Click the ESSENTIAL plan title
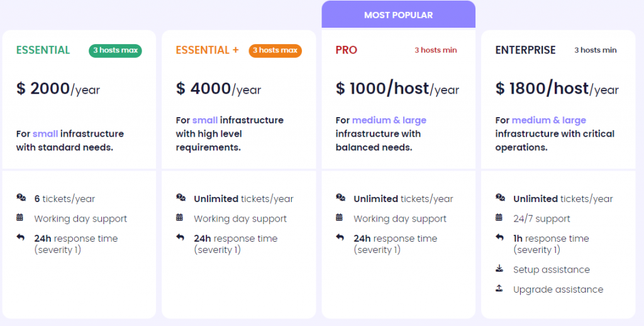Screen dimensions: 644x326 pos(43,50)
